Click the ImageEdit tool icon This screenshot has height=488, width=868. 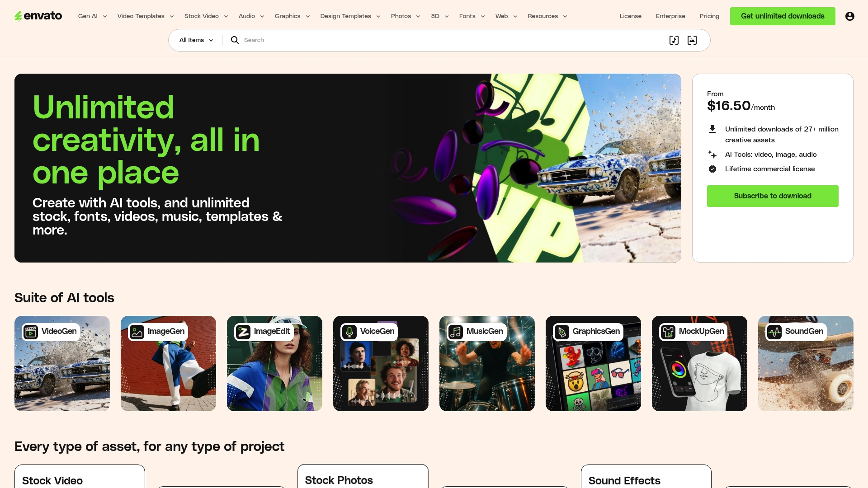[243, 332]
